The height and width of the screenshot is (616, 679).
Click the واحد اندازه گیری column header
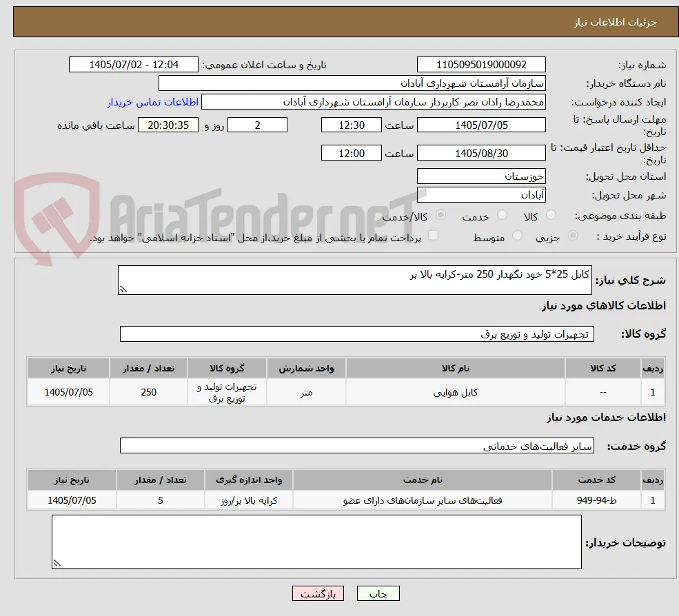[249, 480]
